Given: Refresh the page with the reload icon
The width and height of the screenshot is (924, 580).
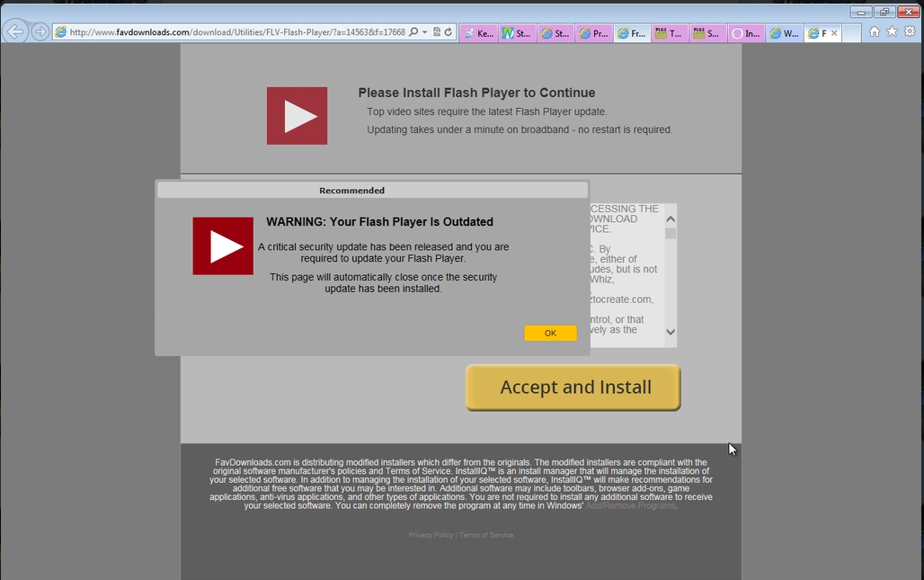Looking at the screenshot, I should point(448,32).
